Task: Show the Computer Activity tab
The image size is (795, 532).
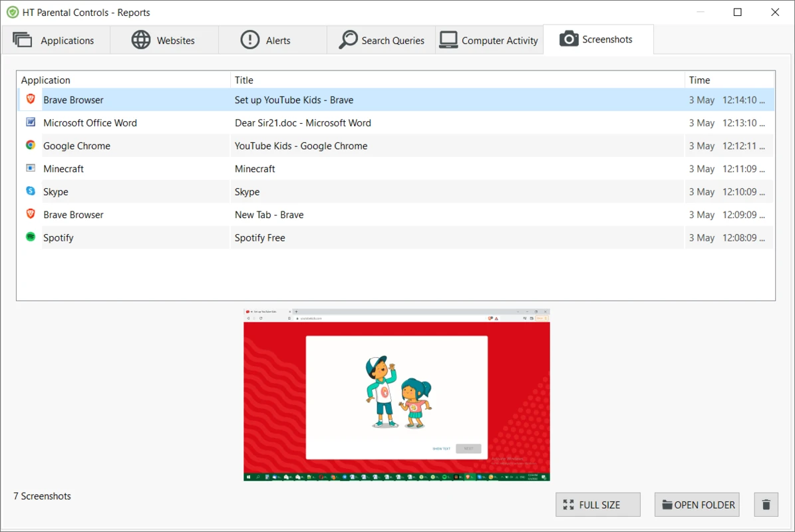Action: (x=489, y=41)
